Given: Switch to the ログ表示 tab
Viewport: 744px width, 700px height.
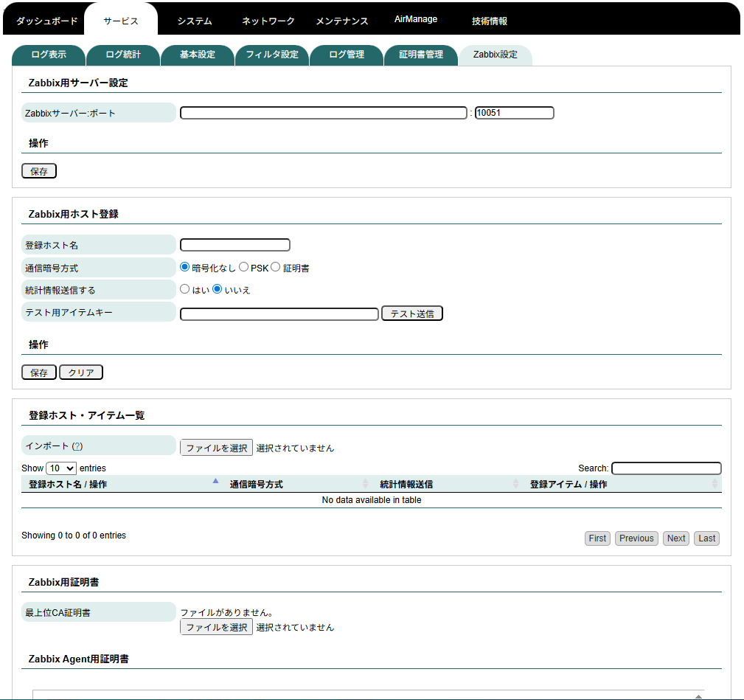Looking at the screenshot, I should [x=49, y=55].
